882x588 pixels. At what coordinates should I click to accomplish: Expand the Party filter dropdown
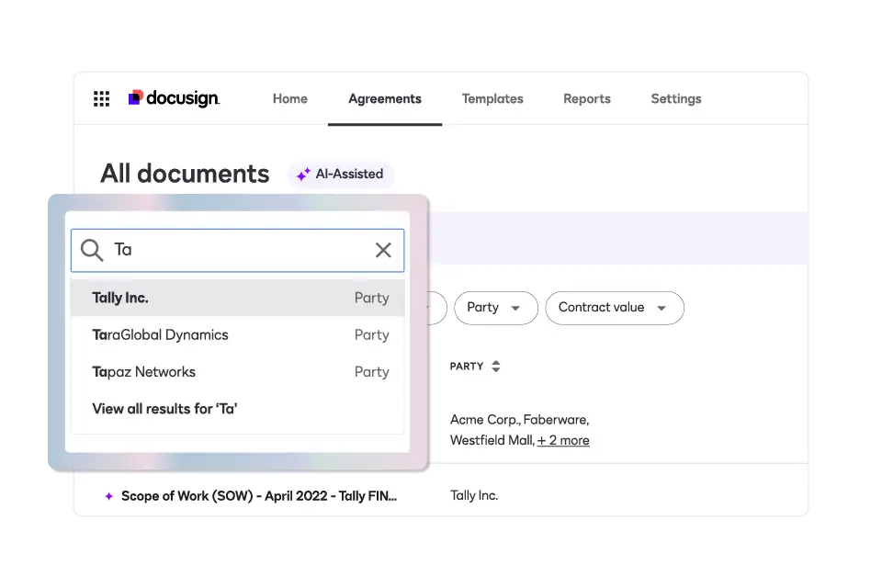coord(494,308)
